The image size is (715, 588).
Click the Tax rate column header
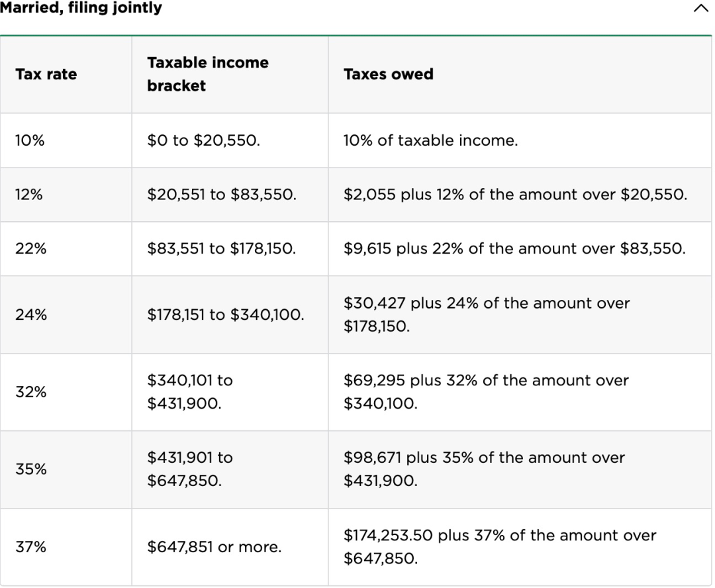[46, 74]
